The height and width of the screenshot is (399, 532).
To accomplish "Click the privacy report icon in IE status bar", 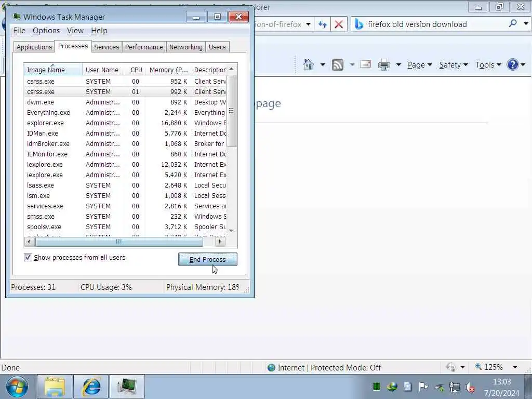I will 450,367.
